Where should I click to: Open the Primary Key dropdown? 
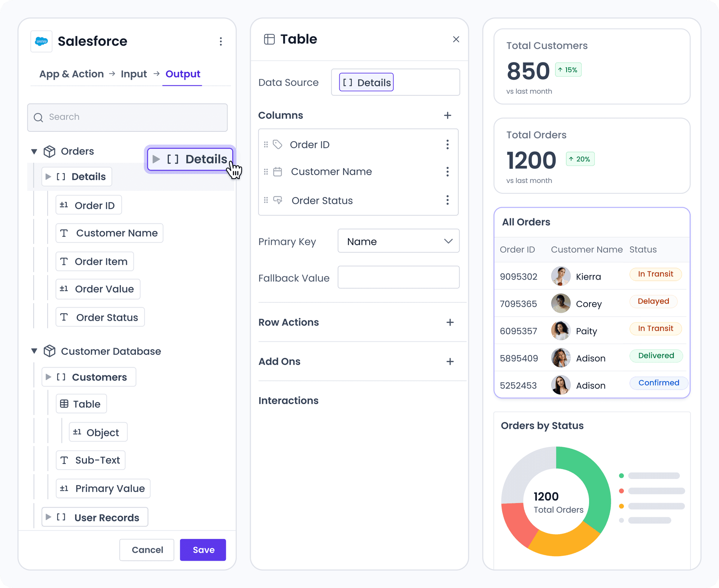point(398,241)
